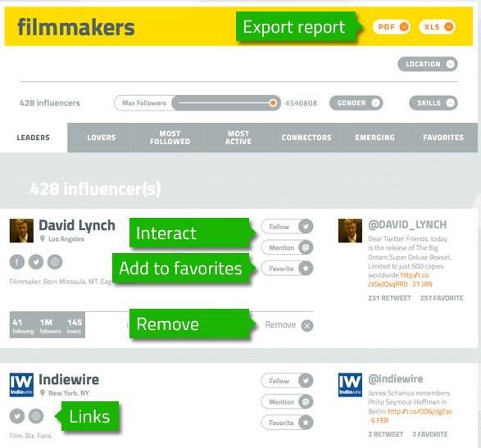
Task: Click the @indiewire handle
Action: tap(396, 379)
